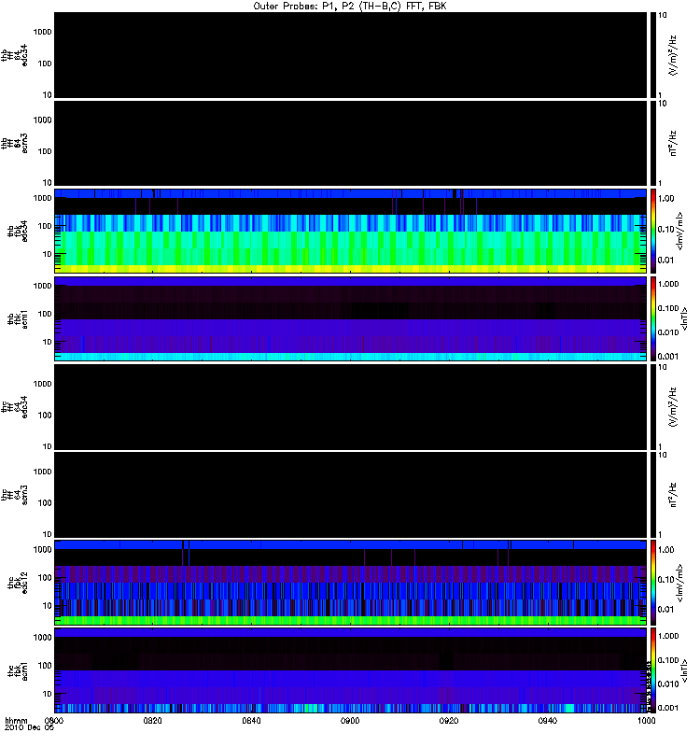
Task: Click the "thb fff 64 scm3" panel label
Action: 14,144
